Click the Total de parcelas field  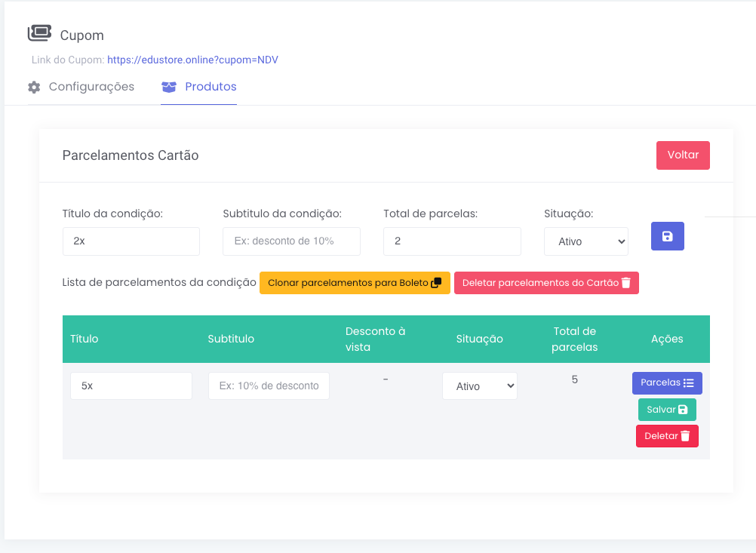click(x=452, y=241)
